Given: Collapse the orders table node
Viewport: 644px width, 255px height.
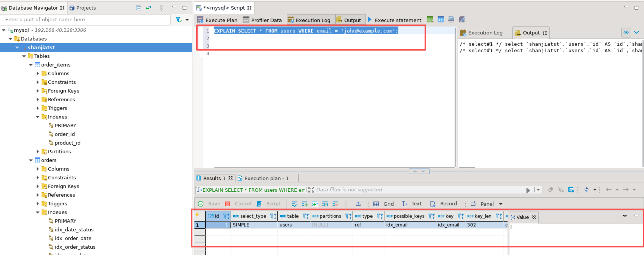Looking at the screenshot, I should click(31, 160).
